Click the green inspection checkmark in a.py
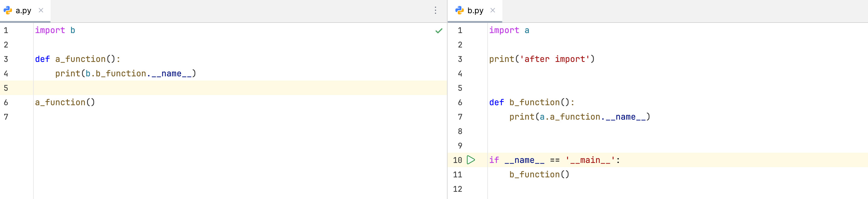Screen dimensions: 868x199 coord(439,31)
